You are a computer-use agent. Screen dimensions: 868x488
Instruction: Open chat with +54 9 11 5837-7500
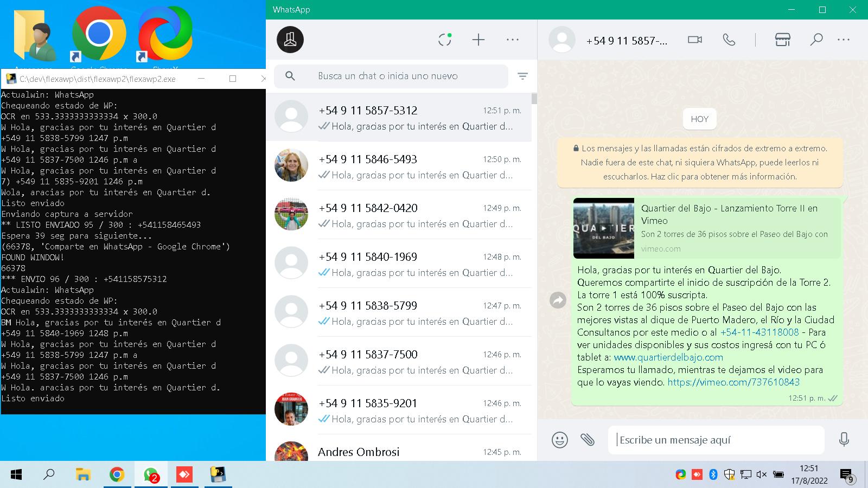(399, 361)
